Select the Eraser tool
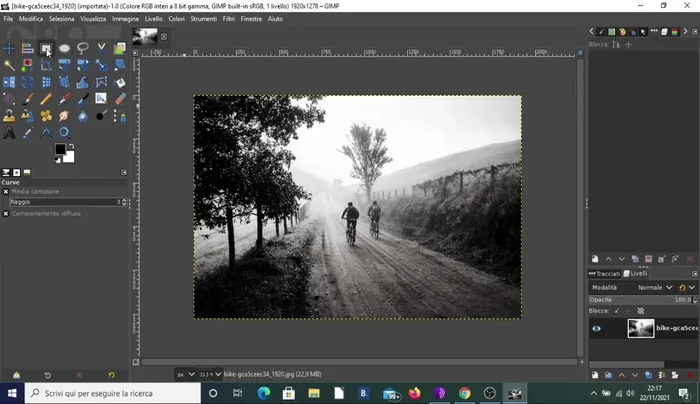This screenshot has width=700, height=404. click(120, 99)
